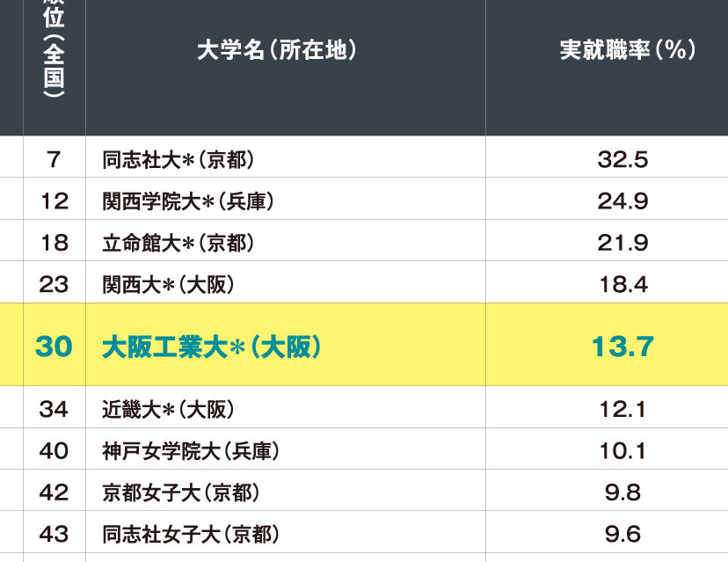Click rank number 40

[54, 451]
